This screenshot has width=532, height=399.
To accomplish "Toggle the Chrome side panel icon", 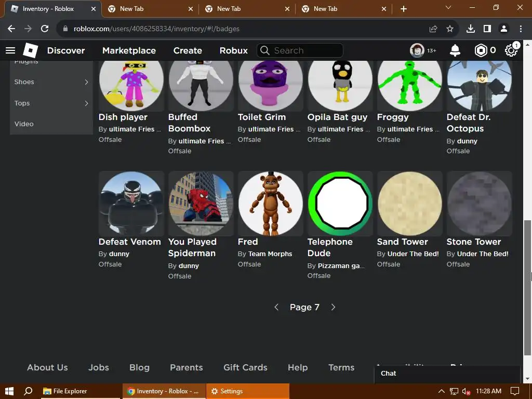I will [x=487, y=29].
